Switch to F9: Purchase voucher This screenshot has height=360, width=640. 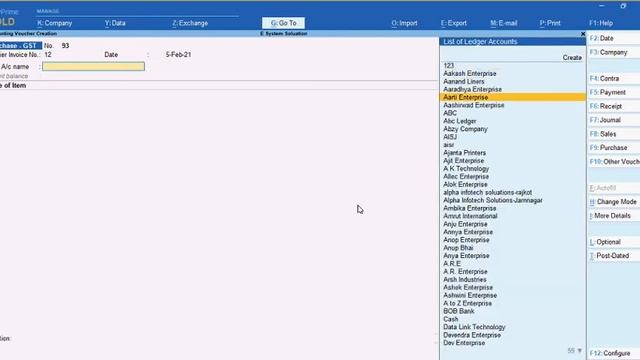pyautogui.click(x=614, y=148)
